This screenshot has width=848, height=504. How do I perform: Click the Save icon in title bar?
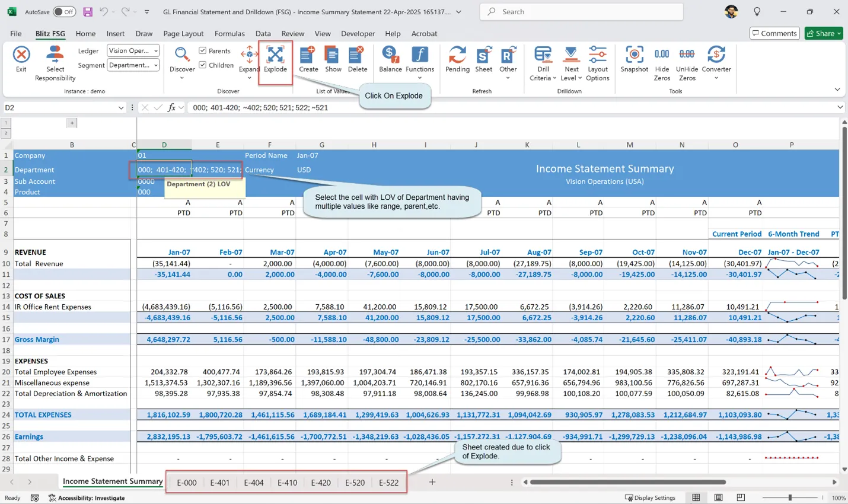point(88,12)
